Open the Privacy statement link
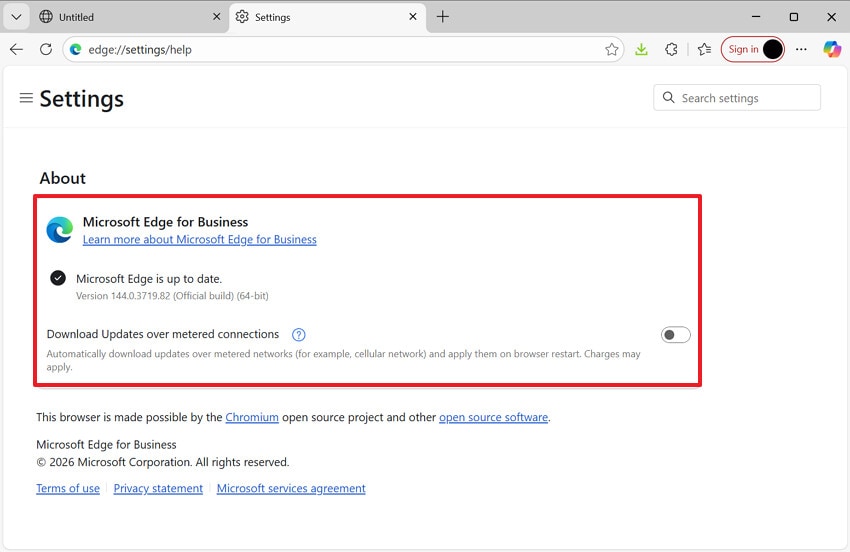 (x=158, y=489)
